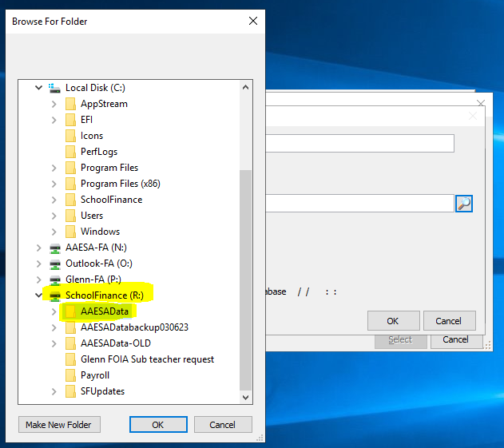
Task: Expand the SFUpdates folder
Action: tap(54, 391)
